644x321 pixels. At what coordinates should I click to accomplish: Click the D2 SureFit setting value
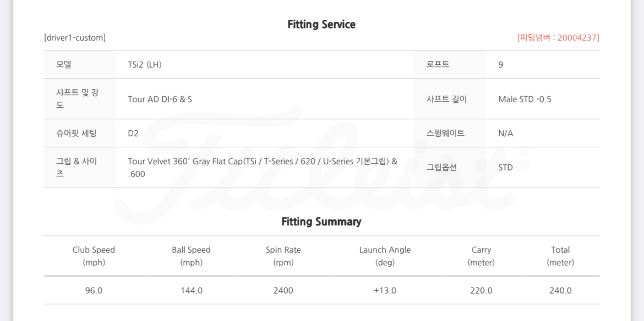(133, 134)
